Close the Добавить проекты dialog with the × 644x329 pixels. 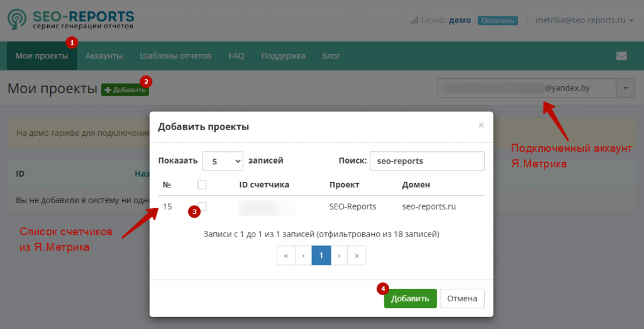[481, 125]
